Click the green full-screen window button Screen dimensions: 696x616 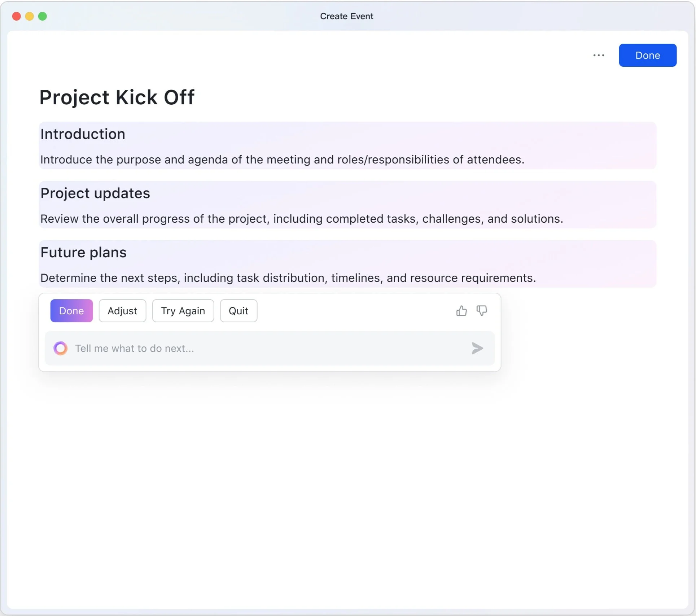(43, 16)
